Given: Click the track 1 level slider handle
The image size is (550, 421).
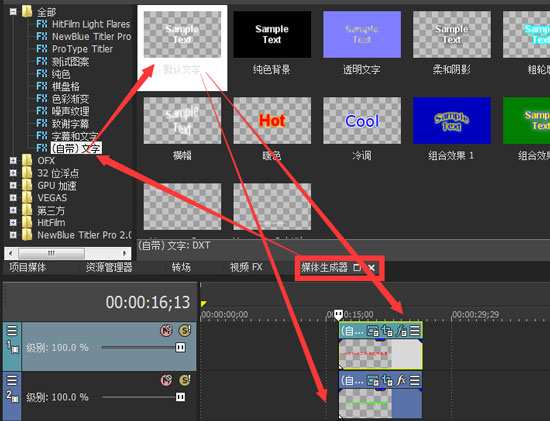Looking at the screenshot, I should (180, 347).
